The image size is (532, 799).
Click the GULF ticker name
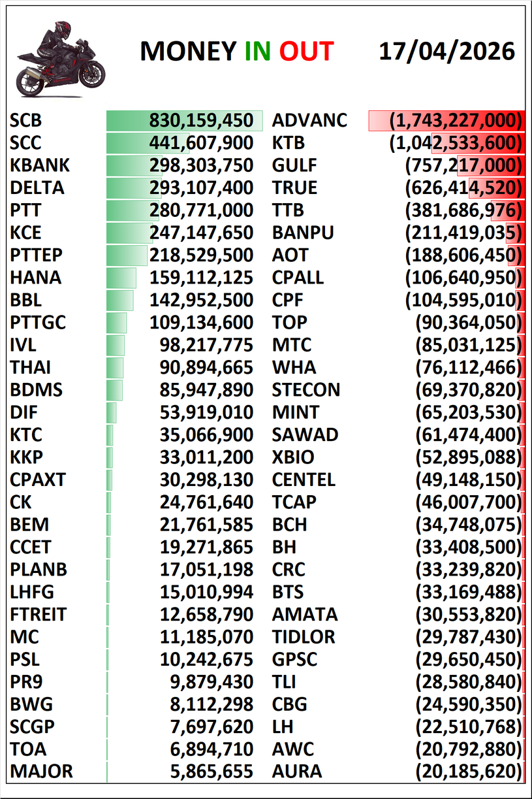pos(294,165)
